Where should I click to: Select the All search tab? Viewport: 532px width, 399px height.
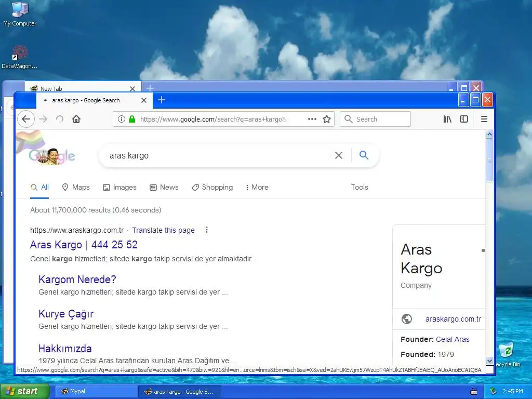click(x=39, y=187)
